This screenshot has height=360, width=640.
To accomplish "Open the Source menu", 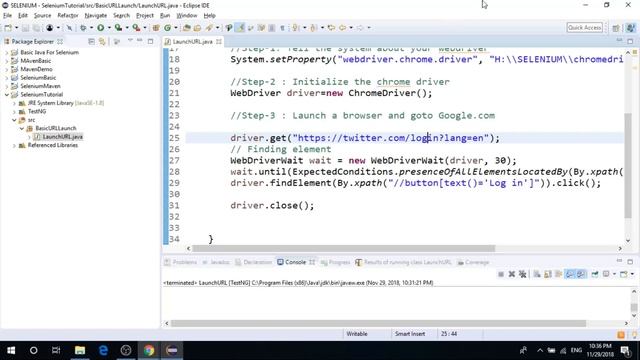I will pos(42,16).
